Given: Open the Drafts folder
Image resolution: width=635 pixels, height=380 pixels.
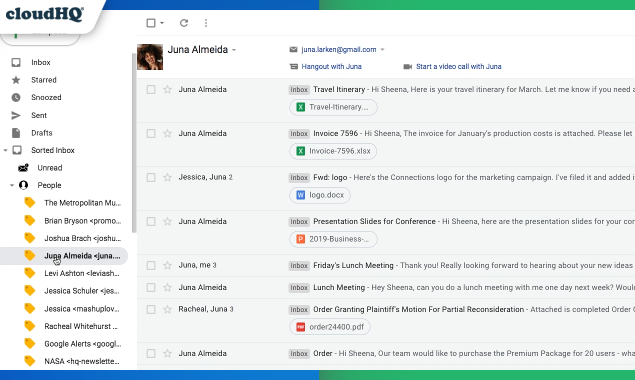Looking at the screenshot, I should pyautogui.click(x=42, y=133).
